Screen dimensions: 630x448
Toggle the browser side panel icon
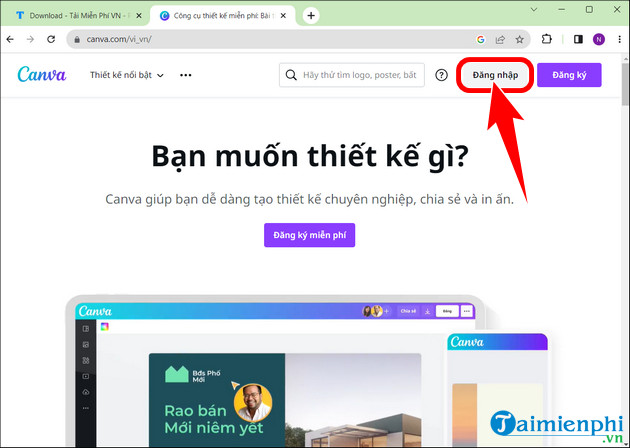click(x=578, y=39)
